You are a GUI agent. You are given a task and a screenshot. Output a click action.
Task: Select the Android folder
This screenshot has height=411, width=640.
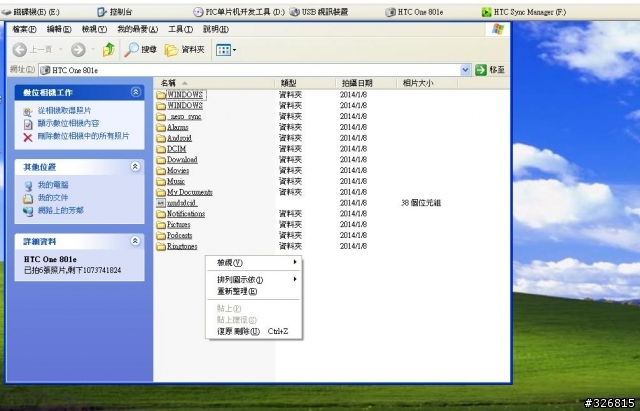(179, 138)
